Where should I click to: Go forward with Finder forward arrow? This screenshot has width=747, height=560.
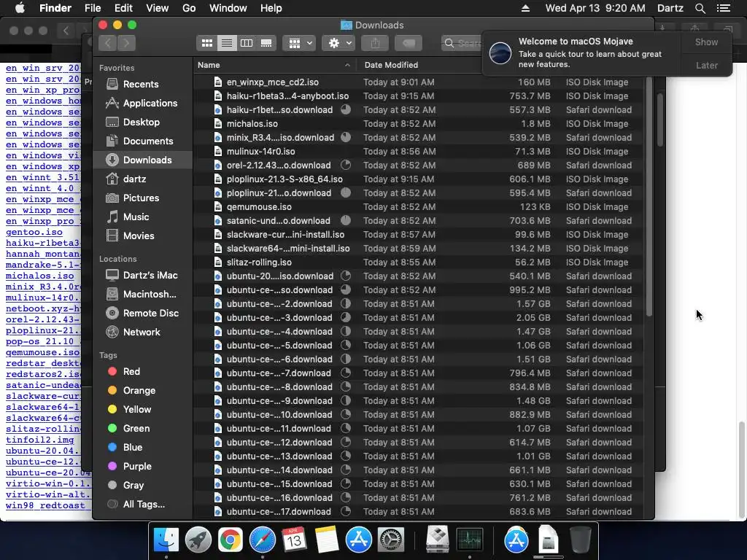click(126, 43)
